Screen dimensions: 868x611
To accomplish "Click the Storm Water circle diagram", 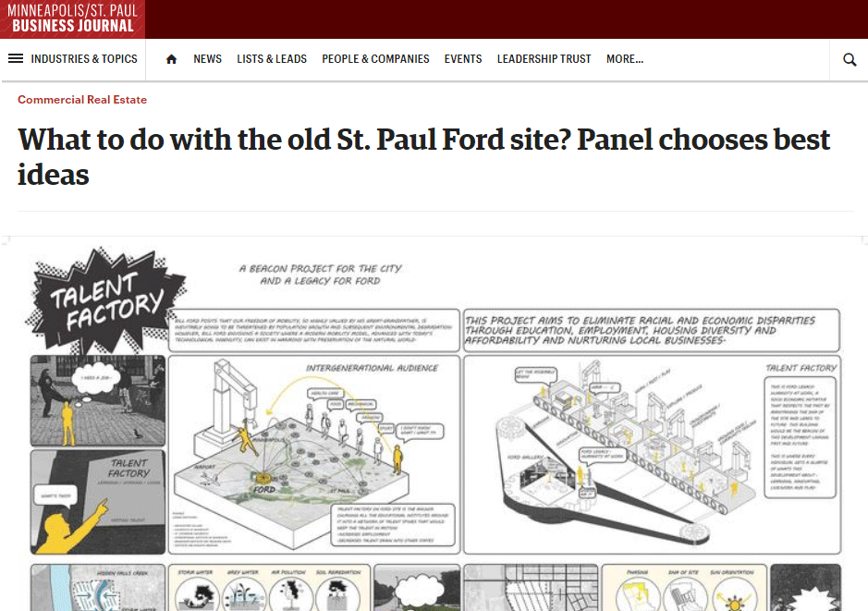I will coord(197,593).
